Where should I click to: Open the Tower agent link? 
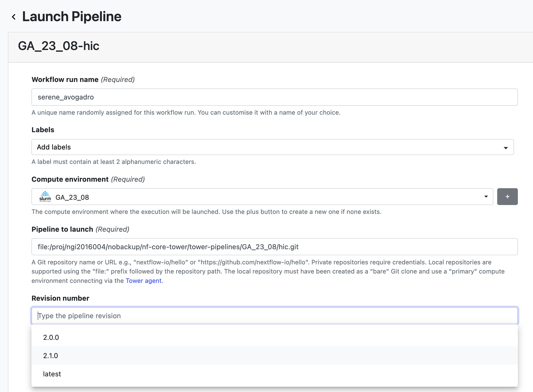coord(143,281)
